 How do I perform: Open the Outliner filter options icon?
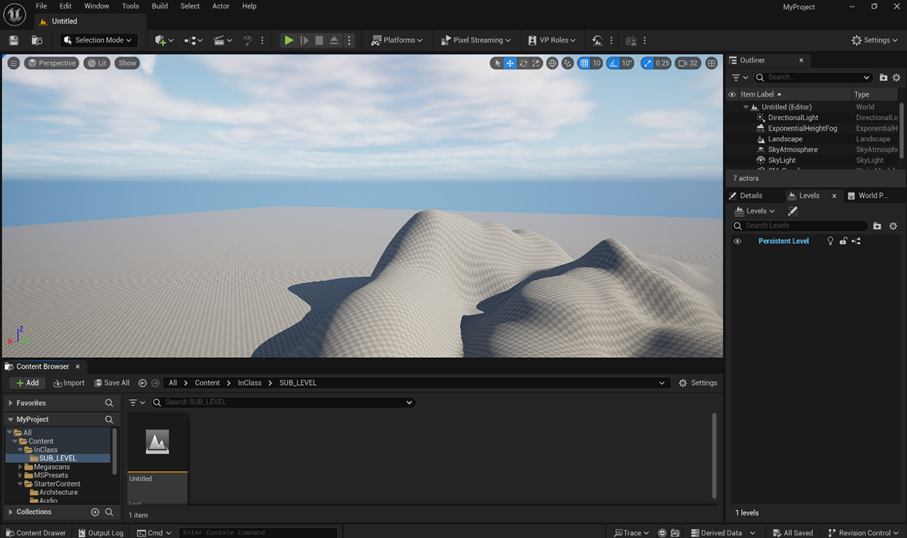click(740, 78)
